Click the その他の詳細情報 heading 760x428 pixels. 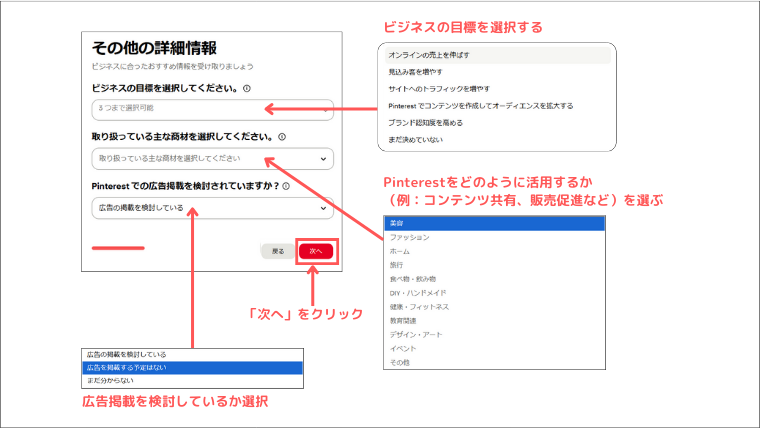(154, 48)
